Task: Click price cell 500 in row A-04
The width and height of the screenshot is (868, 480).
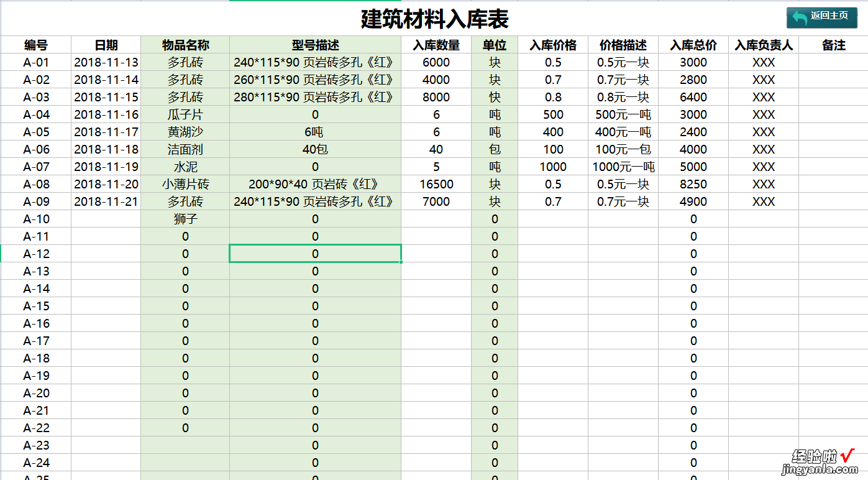Action: pyautogui.click(x=553, y=114)
